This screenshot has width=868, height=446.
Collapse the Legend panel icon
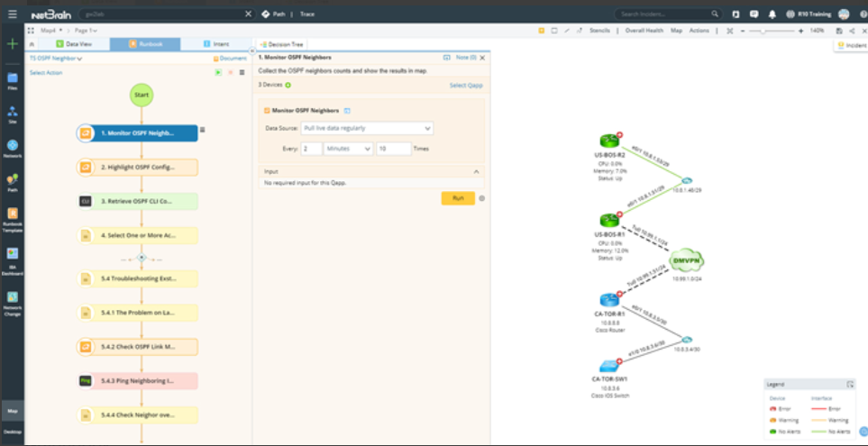click(850, 384)
